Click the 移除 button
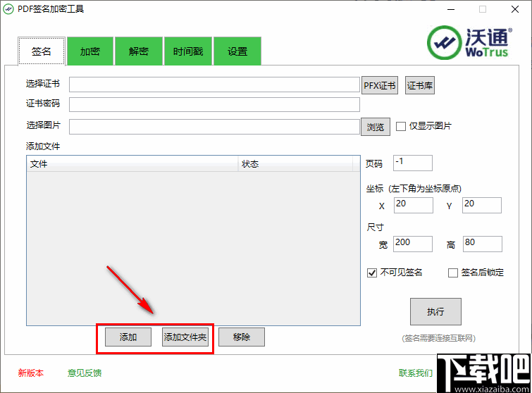This screenshot has height=393, width=532. coord(242,337)
